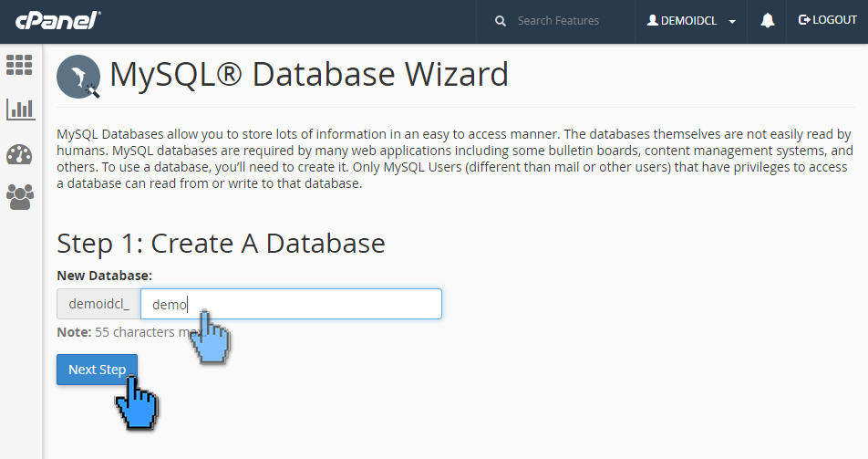Open the Dashboard gauge icon in sidebar
Screen dimensions: 868x459
point(19,154)
